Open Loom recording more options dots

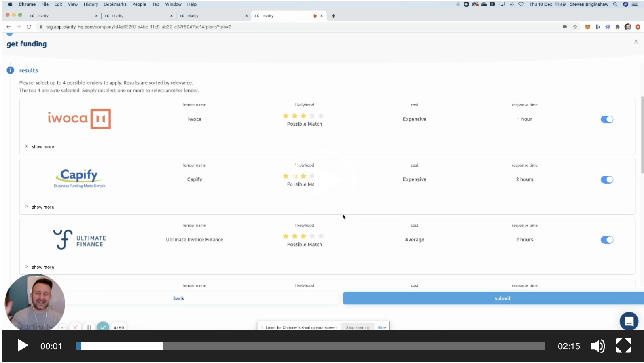coord(63,327)
